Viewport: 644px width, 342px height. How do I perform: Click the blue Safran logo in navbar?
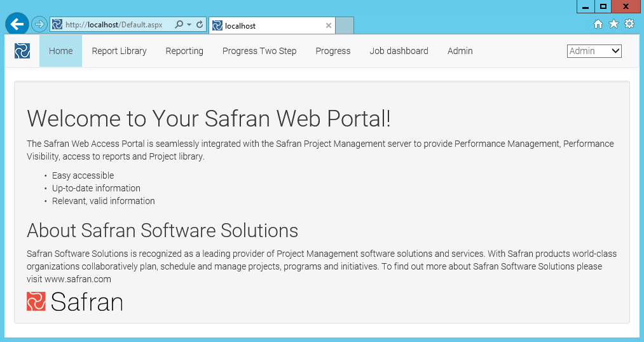(x=22, y=51)
